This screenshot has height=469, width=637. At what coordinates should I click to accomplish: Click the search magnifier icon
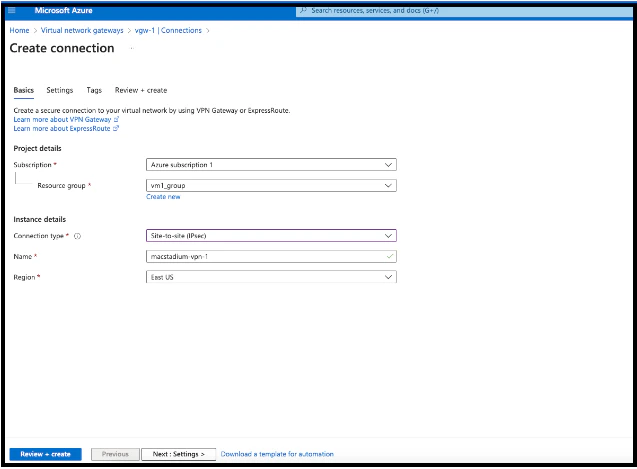pyautogui.click(x=303, y=11)
